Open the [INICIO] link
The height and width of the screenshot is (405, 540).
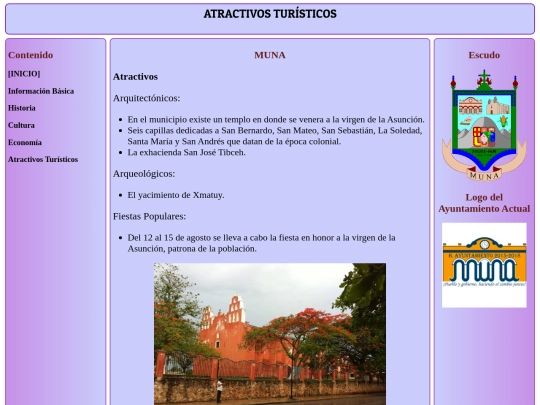coord(24,74)
